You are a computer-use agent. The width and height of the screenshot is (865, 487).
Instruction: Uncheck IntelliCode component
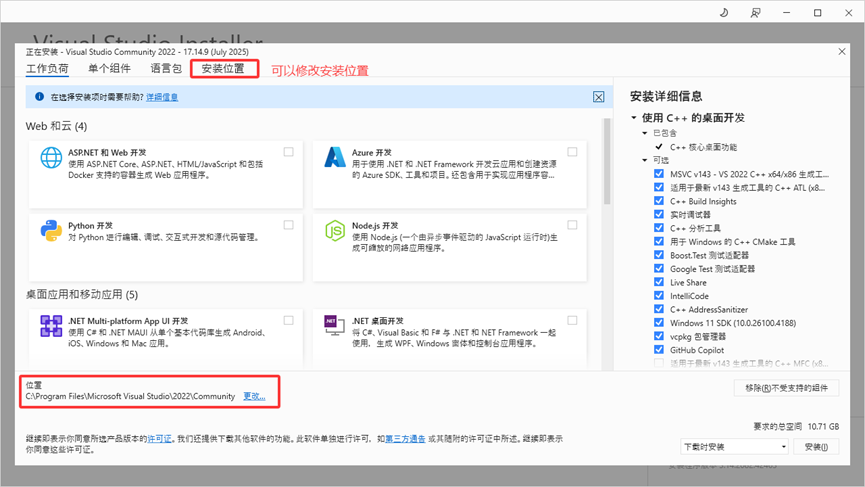(x=659, y=296)
